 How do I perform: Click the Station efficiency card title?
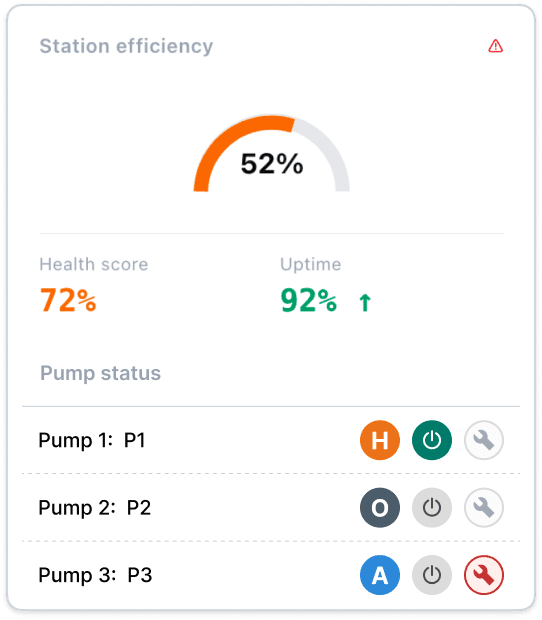[x=126, y=46]
